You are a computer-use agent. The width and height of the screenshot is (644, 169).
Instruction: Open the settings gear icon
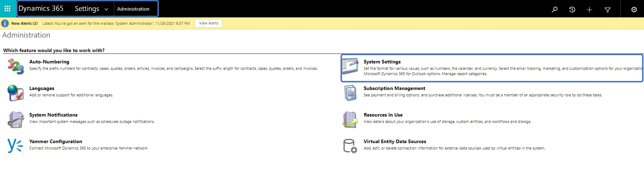click(x=634, y=10)
